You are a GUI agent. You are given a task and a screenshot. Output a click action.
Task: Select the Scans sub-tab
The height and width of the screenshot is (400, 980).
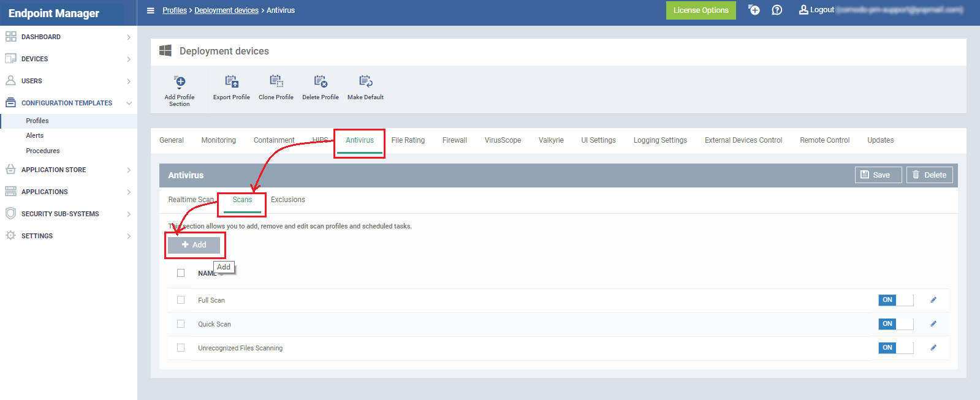pos(242,200)
